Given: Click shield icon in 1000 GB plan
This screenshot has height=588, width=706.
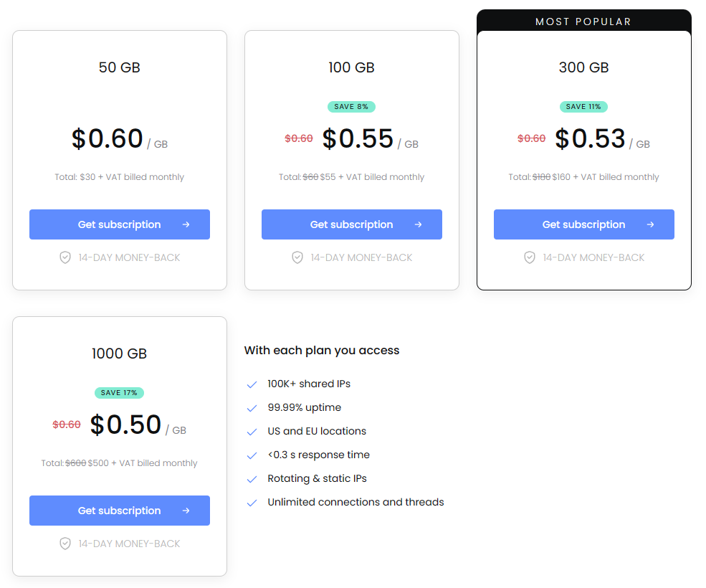Looking at the screenshot, I should (x=65, y=544).
